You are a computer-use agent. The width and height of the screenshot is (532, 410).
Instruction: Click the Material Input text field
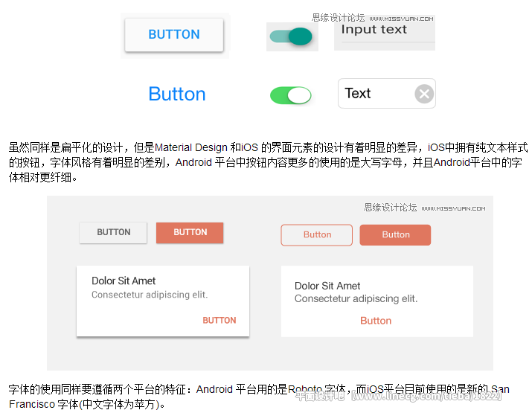click(385, 33)
